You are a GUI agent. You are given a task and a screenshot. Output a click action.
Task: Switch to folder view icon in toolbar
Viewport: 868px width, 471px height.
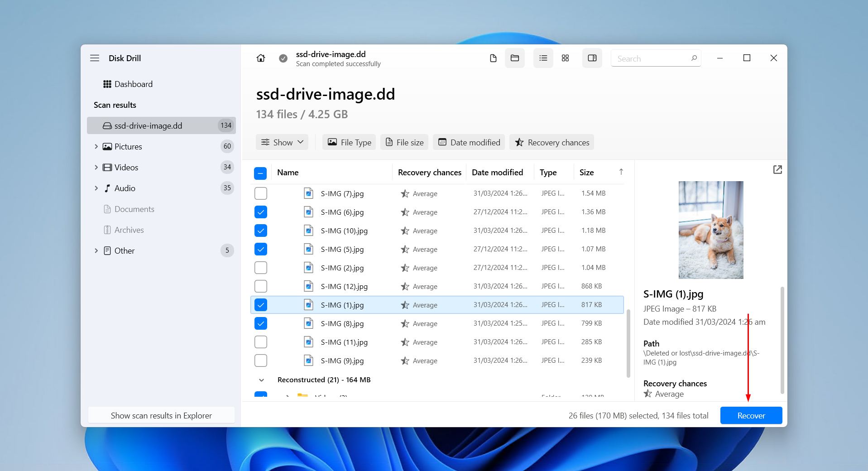click(515, 58)
